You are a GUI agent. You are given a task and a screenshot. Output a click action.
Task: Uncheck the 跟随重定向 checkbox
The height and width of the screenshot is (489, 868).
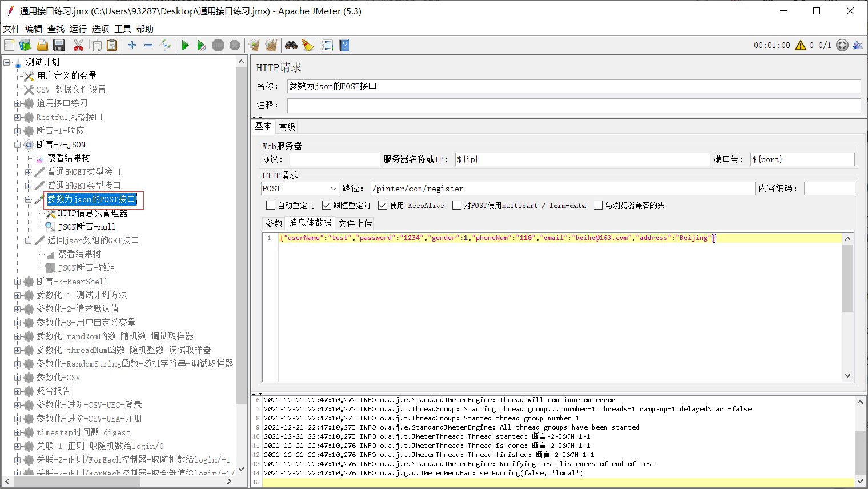click(327, 205)
